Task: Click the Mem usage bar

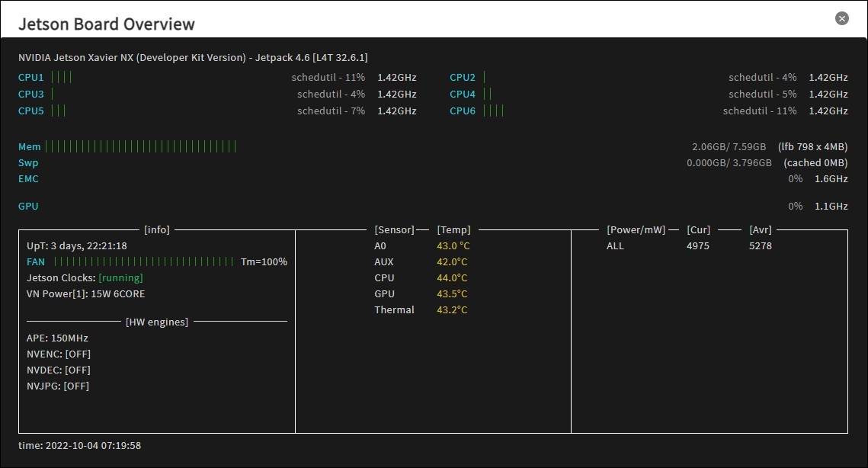Action: click(141, 146)
